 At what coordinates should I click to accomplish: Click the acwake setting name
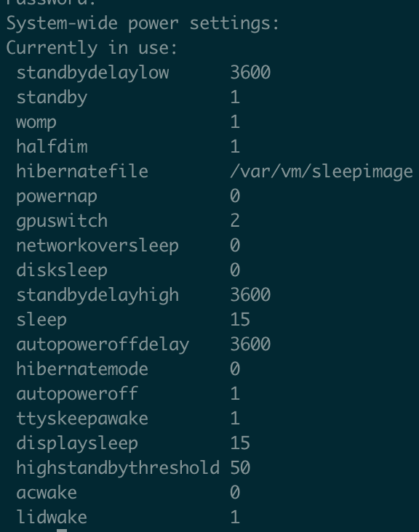[47, 493]
